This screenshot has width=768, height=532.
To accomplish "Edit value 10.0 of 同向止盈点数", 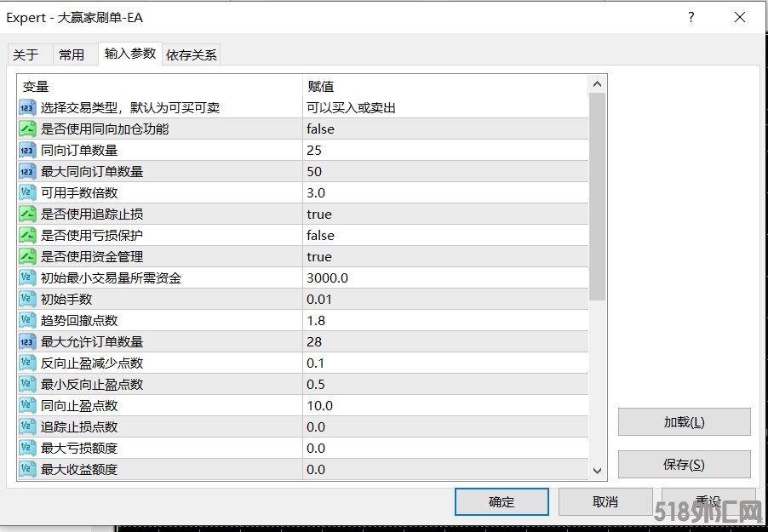I will coord(445,406).
